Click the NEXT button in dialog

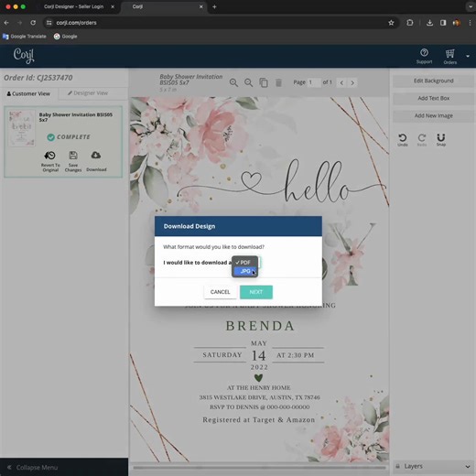point(256,292)
